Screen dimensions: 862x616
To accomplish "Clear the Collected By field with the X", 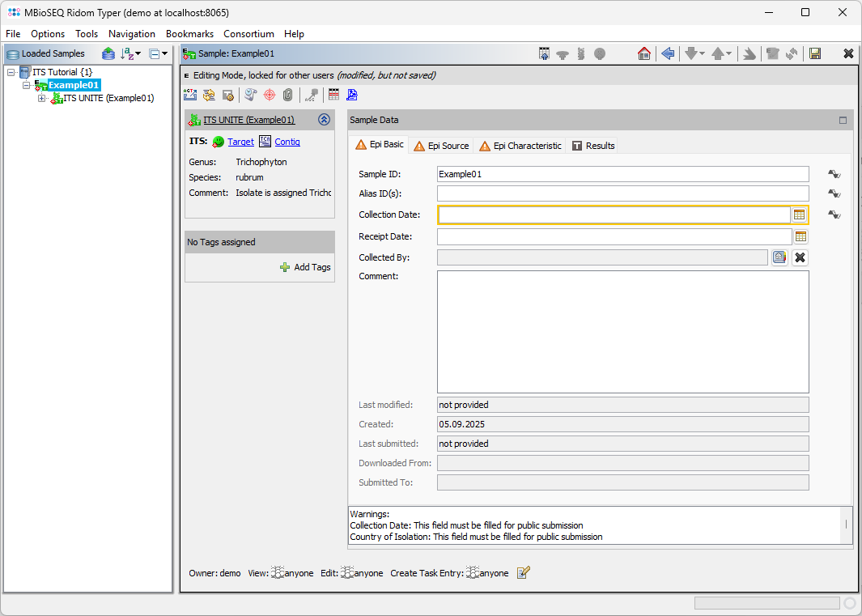I will (800, 257).
